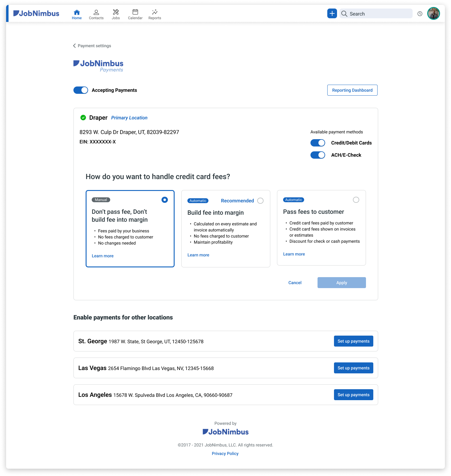
Task: Open the Contacts tab
Action: [x=96, y=14]
